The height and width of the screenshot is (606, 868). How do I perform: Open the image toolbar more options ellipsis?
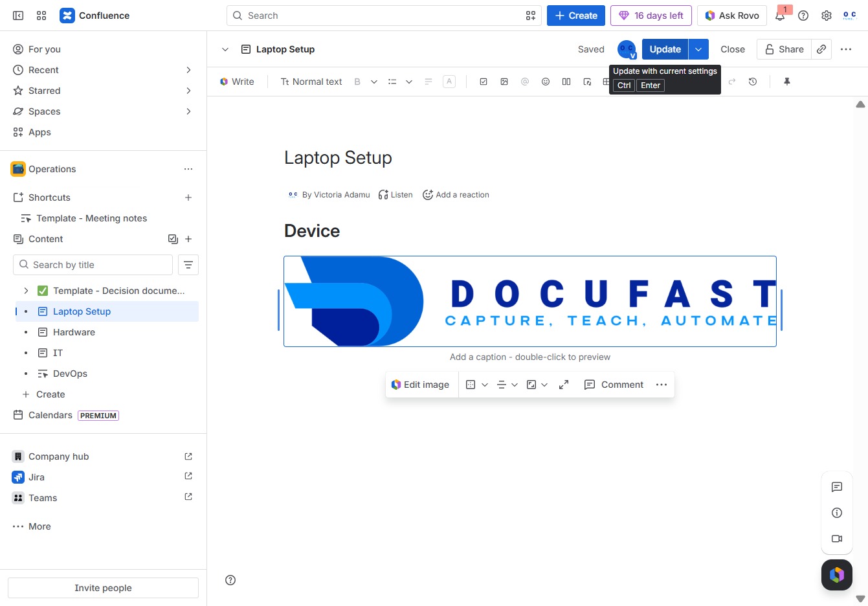661,385
